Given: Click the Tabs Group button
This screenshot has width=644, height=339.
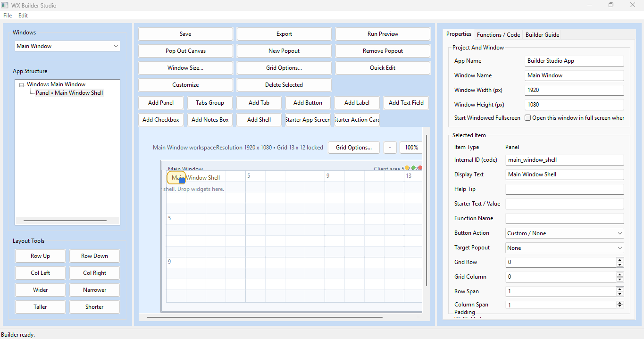Looking at the screenshot, I should (x=210, y=103).
